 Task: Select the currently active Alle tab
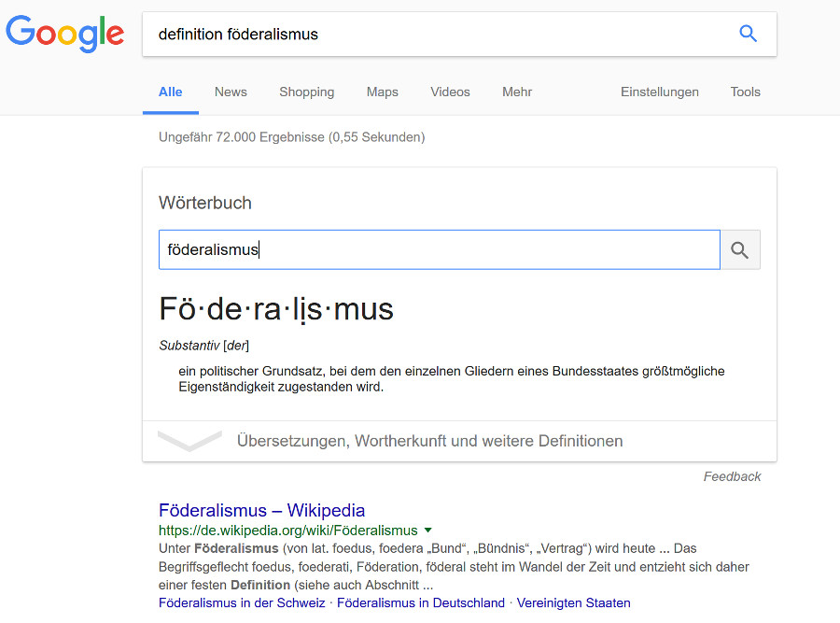pos(170,92)
